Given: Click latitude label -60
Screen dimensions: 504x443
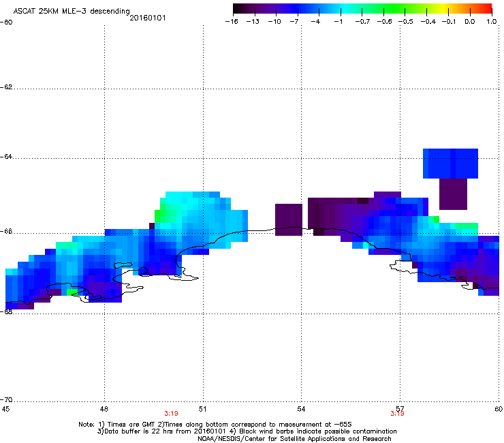Looking at the screenshot, I should point(6,22).
